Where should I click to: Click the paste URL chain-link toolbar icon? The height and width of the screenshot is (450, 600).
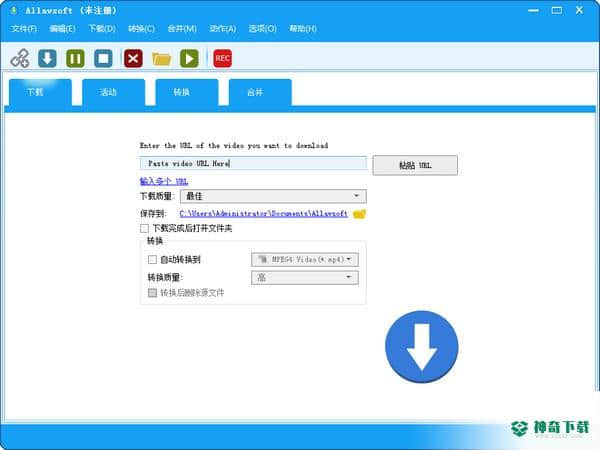pos(20,59)
